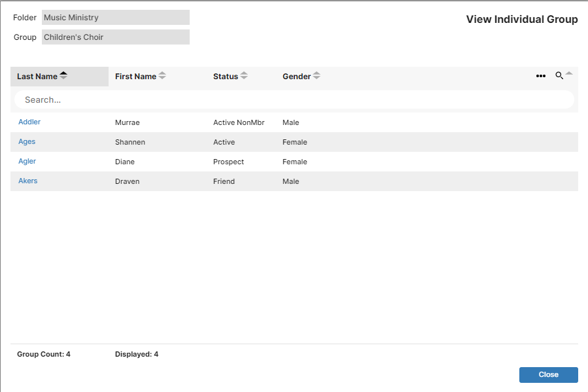The height and width of the screenshot is (392, 588).
Task: Open the Ages record link
Action: tap(27, 141)
